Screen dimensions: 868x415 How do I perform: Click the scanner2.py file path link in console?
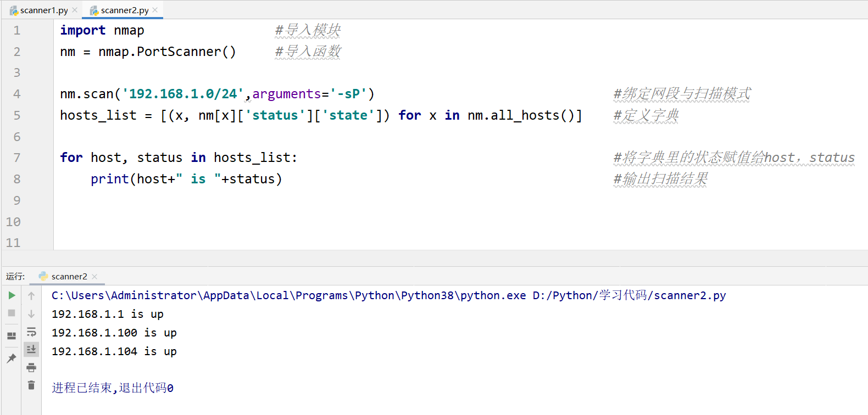pyautogui.click(x=630, y=295)
